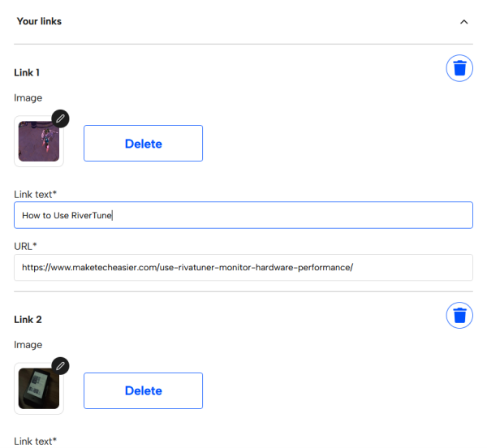The height and width of the screenshot is (448, 487).
Task: Open the Link 1 image thumbnail
Action: point(39,141)
